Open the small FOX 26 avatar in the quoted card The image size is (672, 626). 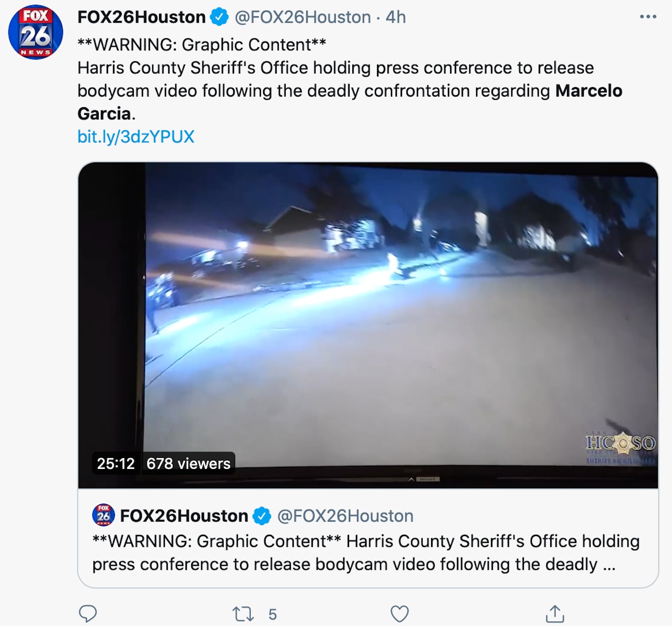103,515
